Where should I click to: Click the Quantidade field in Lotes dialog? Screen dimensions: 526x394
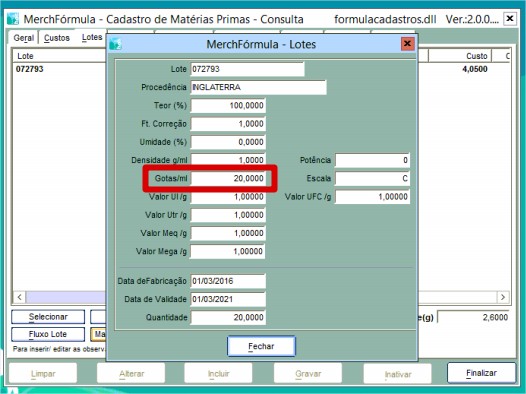pos(228,317)
